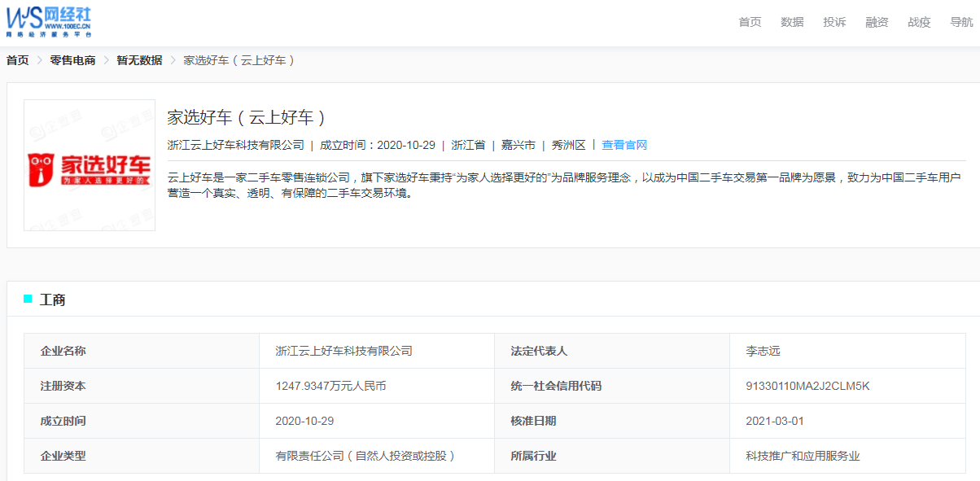980x481 pixels.
Task: Select 融资 in the top navigation
Action: click(x=877, y=22)
